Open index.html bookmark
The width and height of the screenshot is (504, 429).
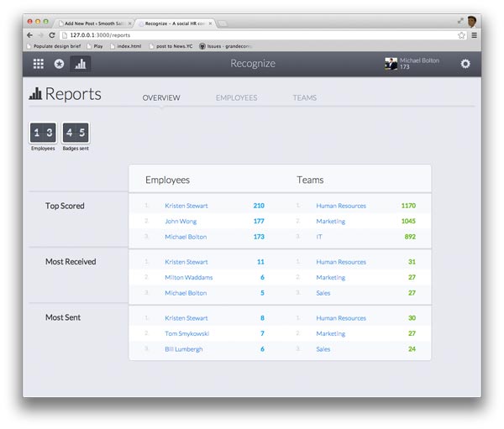click(x=126, y=46)
